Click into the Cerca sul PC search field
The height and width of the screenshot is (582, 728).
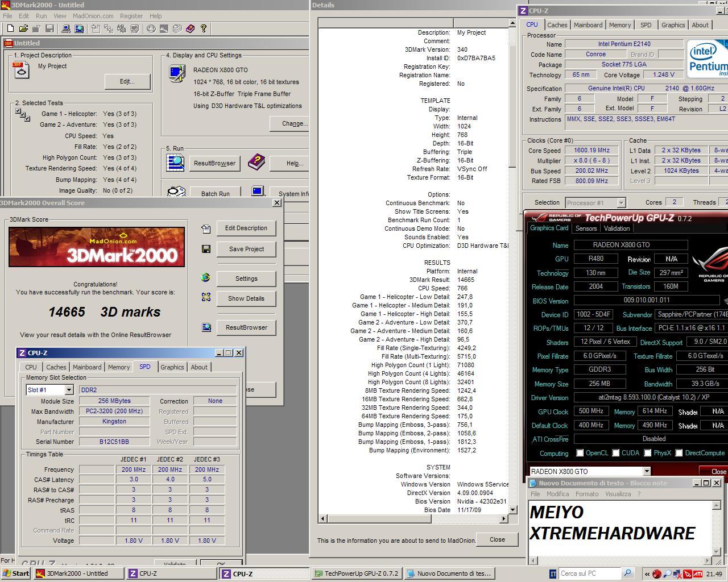click(590, 573)
